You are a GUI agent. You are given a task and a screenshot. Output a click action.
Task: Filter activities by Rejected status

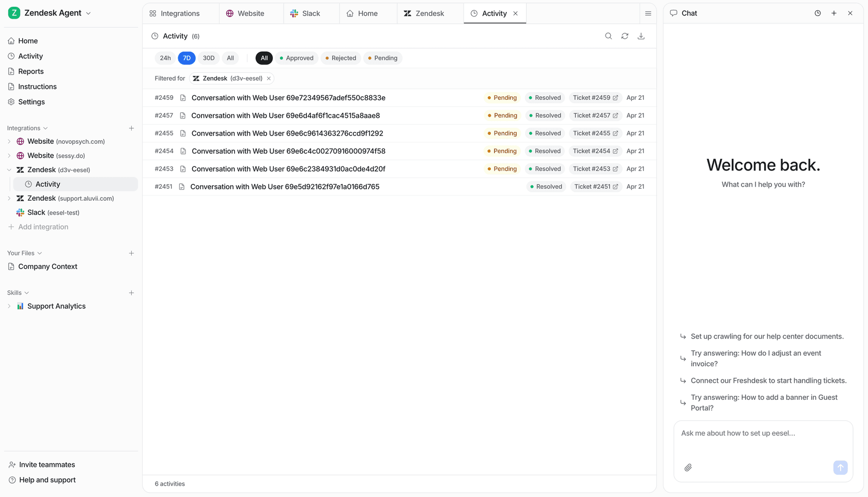point(340,58)
